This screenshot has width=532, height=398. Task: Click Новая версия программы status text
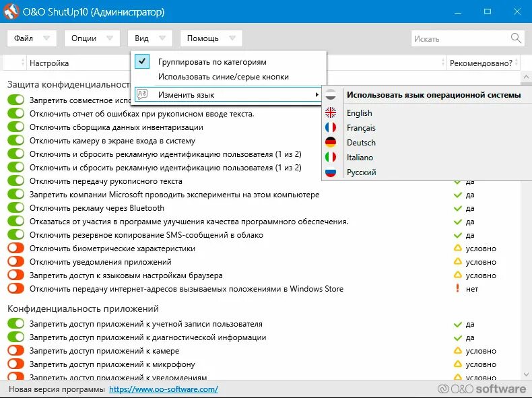click(x=57, y=389)
